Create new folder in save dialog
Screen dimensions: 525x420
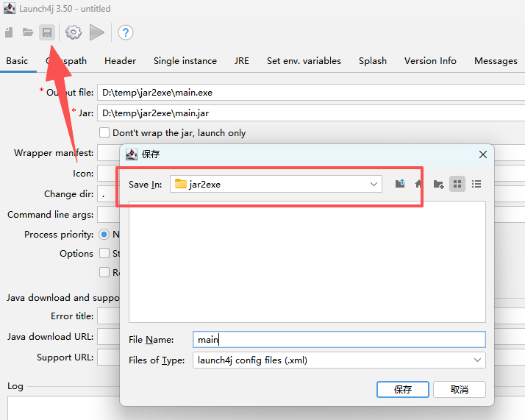[x=439, y=184]
